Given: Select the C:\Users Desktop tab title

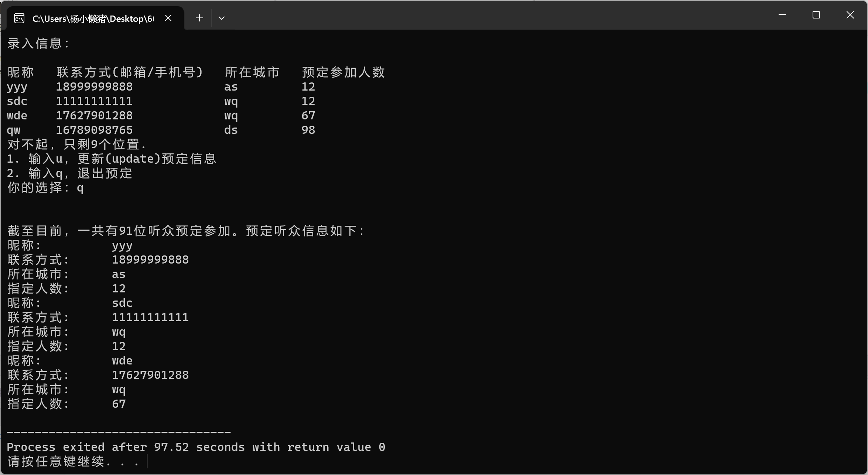Looking at the screenshot, I should [x=93, y=18].
